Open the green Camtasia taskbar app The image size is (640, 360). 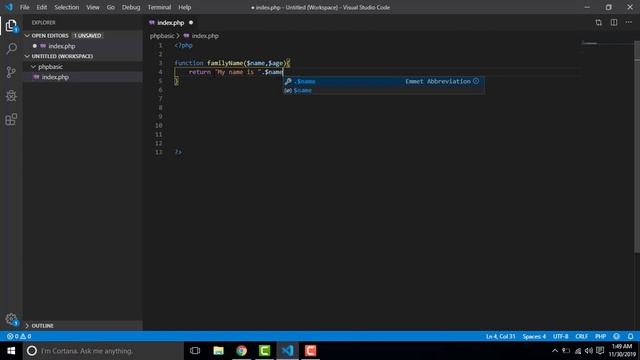point(264,351)
